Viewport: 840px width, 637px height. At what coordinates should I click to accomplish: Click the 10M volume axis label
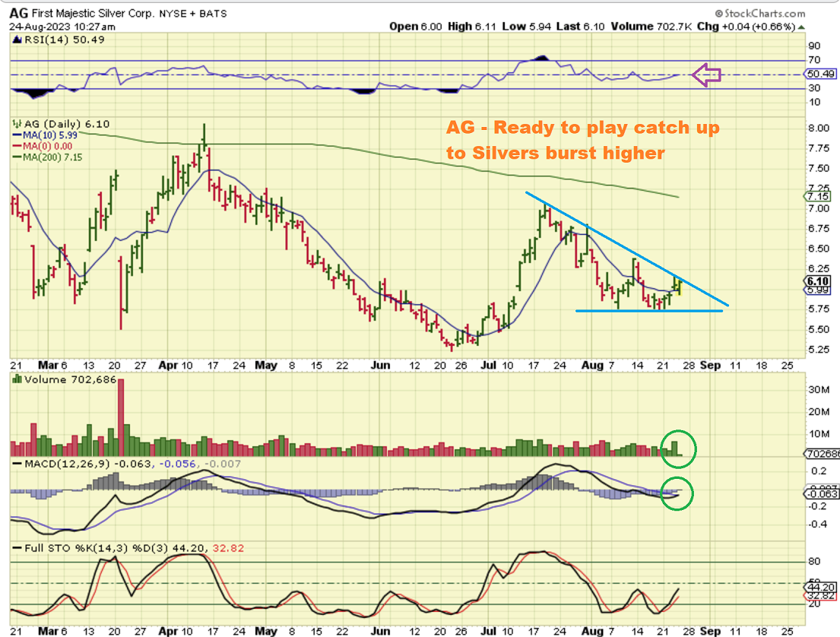tap(819, 434)
